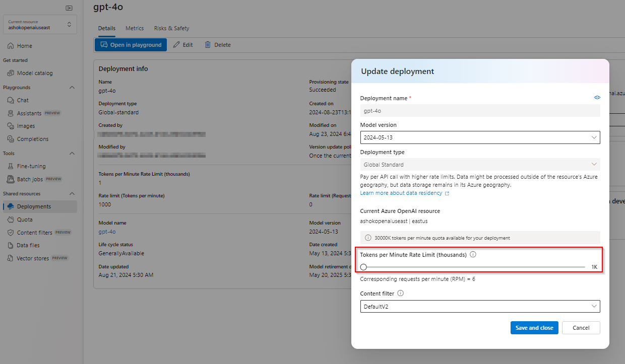Collapse the Shared resources section
The height and width of the screenshot is (364, 625).
(x=72, y=194)
